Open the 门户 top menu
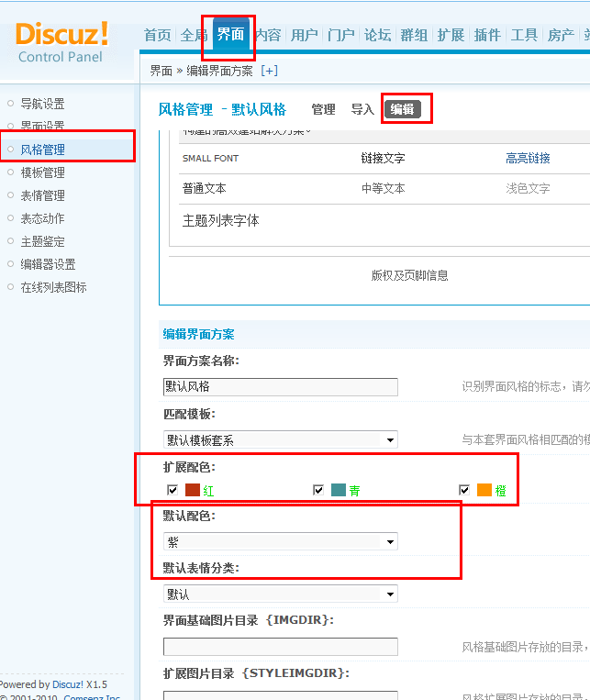Image resolution: width=590 pixels, height=700 pixels. pos(340,35)
